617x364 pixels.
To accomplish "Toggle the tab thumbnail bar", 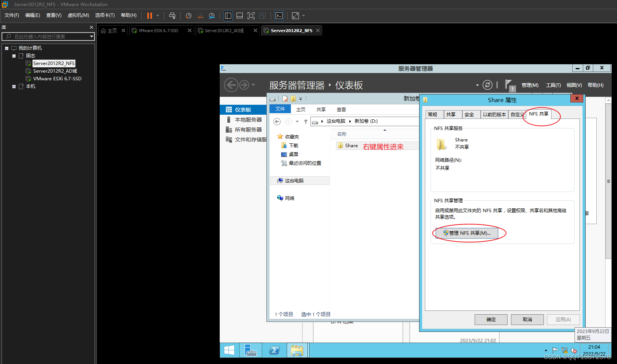I will pyautogui.click(x=239, y=16).
